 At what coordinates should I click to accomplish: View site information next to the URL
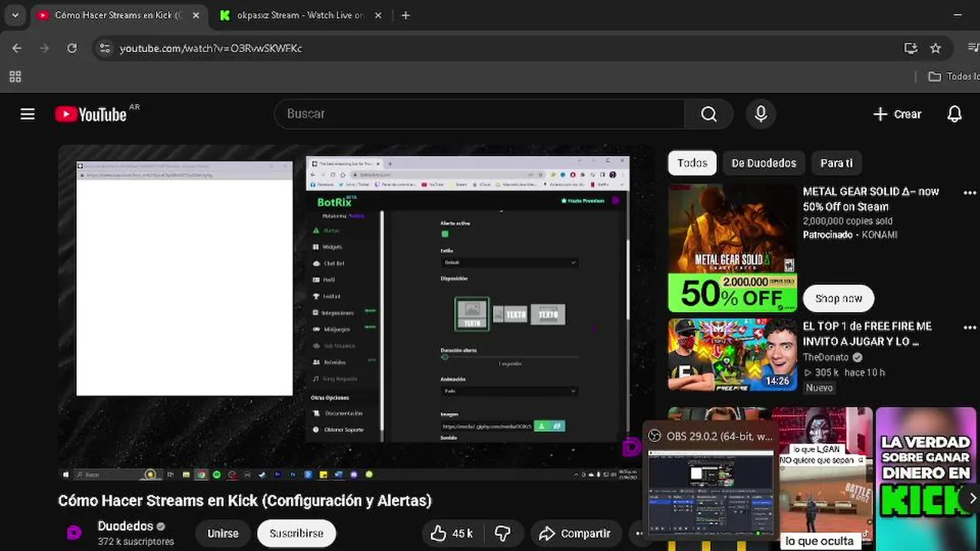pyautogui.click(x=105, y=48)
